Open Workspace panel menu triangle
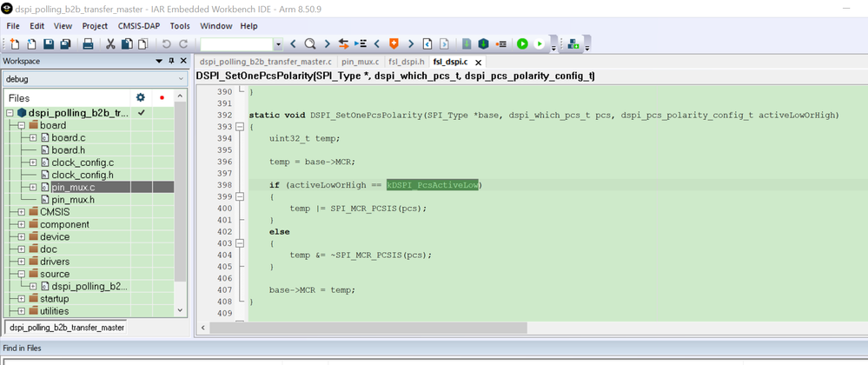The image size is (868, 365). click(x=159, y=61)
